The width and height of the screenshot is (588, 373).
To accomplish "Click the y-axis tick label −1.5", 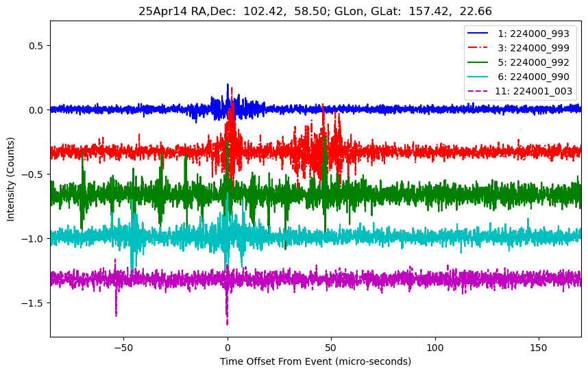I will coord(33,303).
